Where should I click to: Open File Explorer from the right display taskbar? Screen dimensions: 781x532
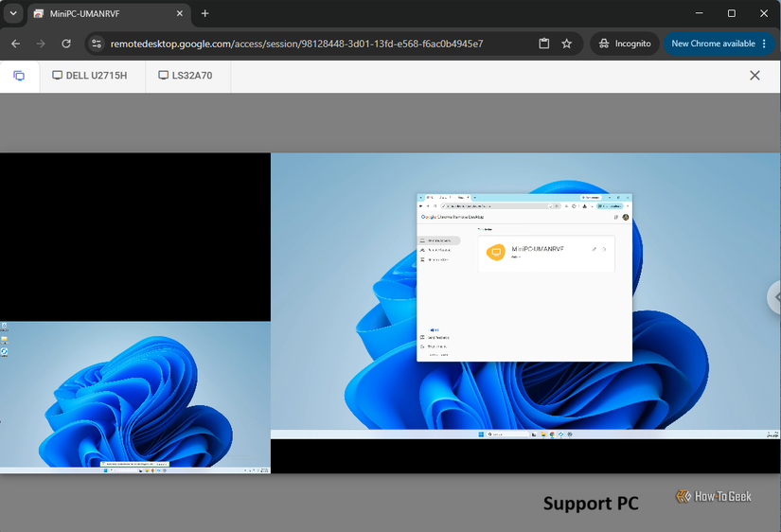(x=543, y=434)
